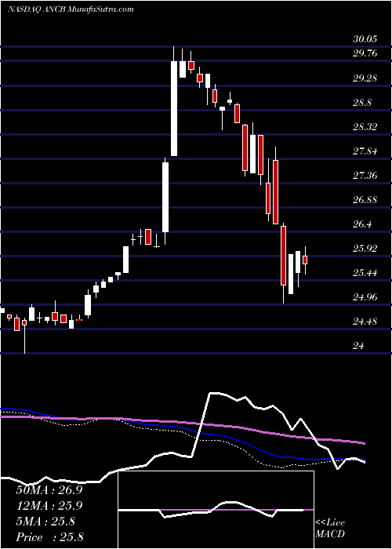Select the 30.05 price level label

coord(365,39)
